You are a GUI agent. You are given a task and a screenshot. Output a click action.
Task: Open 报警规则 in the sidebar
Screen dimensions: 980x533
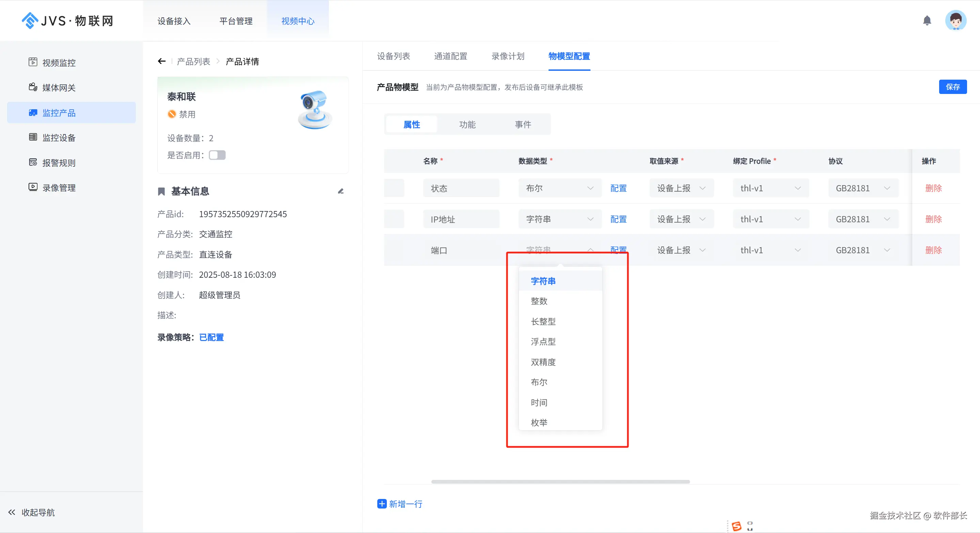[59, 163]
